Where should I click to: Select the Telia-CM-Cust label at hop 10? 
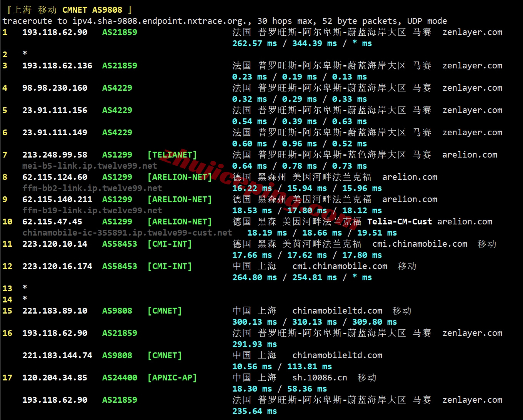399,222
